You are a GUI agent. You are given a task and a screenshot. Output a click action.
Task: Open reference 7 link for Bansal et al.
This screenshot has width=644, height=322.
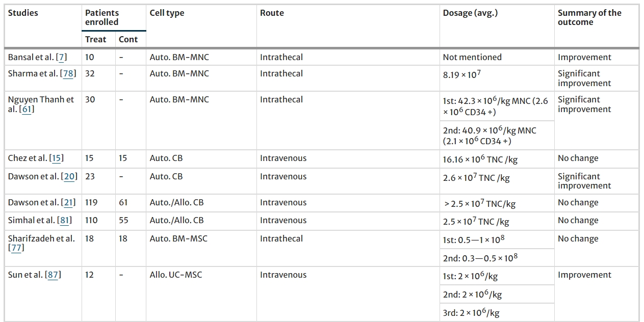click(63, 58)
